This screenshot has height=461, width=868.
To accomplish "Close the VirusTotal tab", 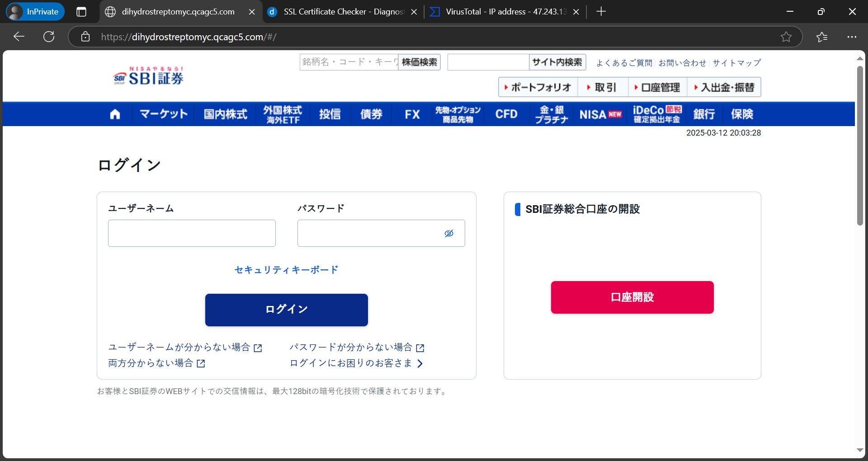I will tap(576, 12).
